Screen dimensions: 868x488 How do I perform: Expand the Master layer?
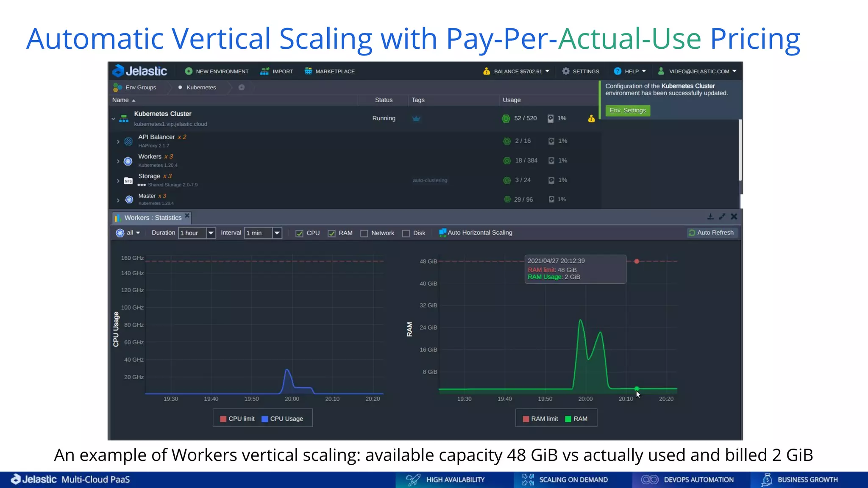click(118, 200)
